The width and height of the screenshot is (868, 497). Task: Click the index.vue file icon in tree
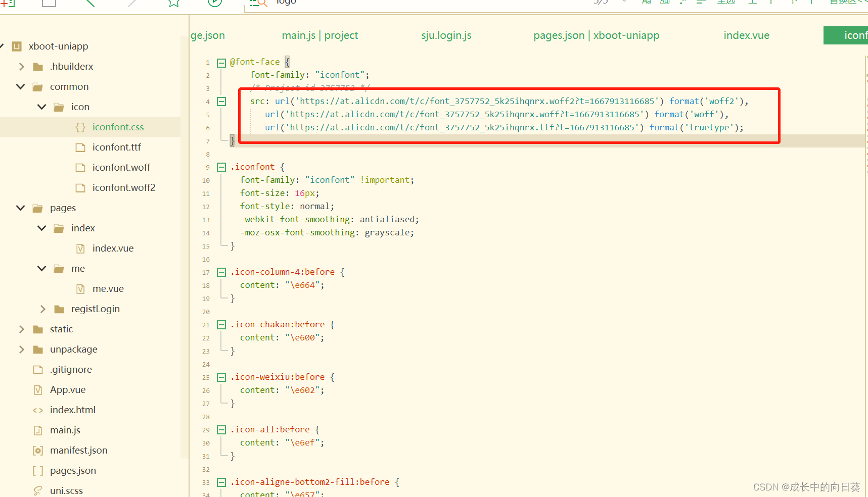pyautogui.click(x=80, y=249)
